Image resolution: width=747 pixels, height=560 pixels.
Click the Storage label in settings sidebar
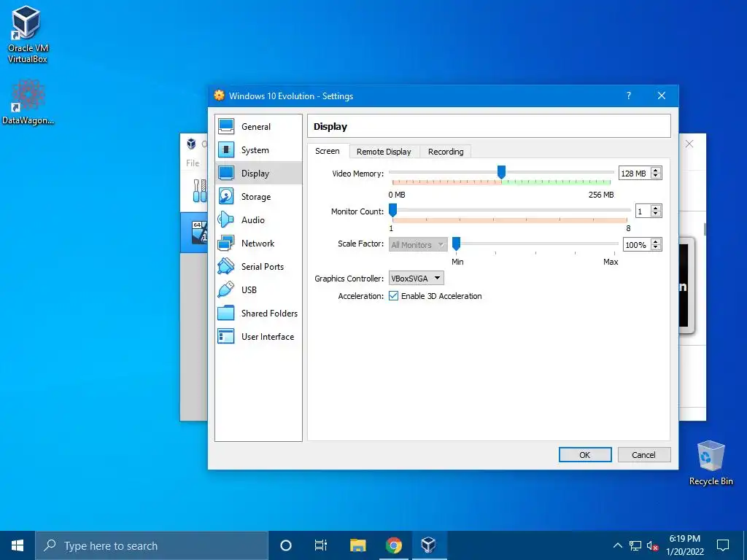256,197
